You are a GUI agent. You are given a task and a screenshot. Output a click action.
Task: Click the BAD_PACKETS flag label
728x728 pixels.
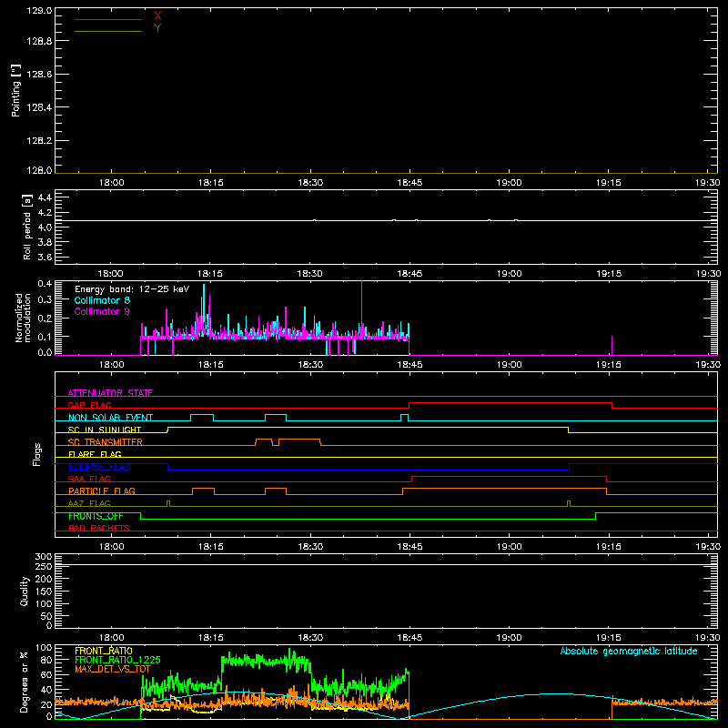pos(99,528)
